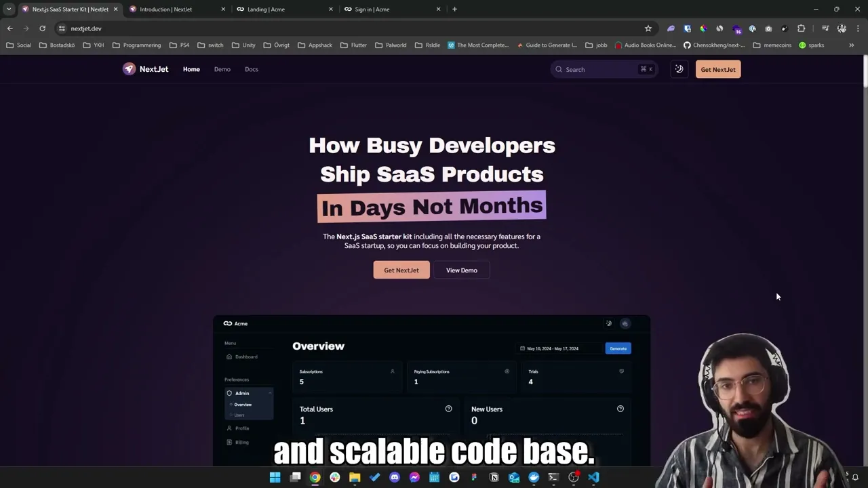This screenshot has width=868, height=488.
Task: Toggle theme icon in Acme dashboard preview
Action: tap(609, 323)
